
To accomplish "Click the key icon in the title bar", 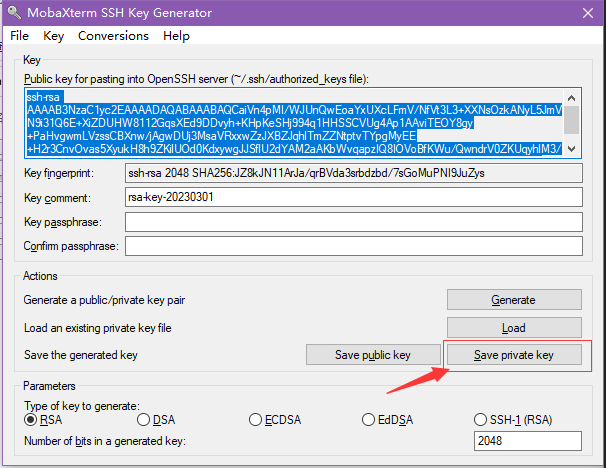I will (15, 12).
